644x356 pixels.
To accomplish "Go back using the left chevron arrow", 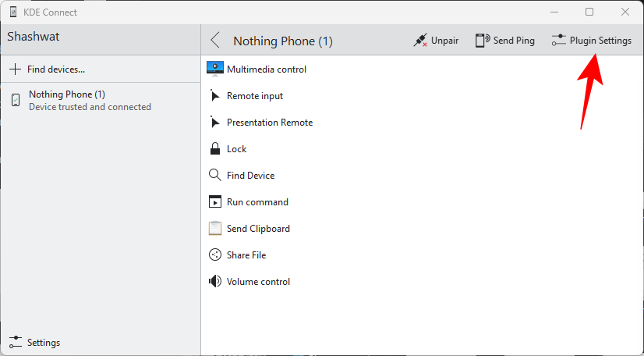I will [216, 41].
